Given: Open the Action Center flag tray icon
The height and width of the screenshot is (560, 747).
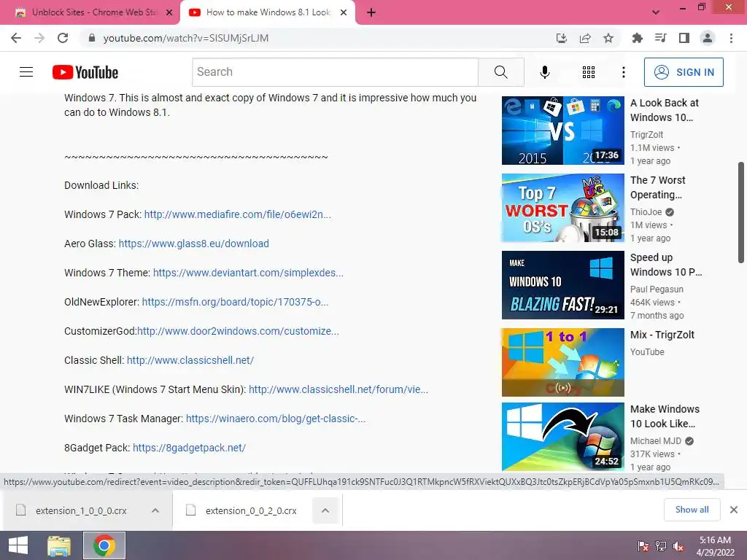Looking at the screenshot, I should (x=643, y=546).
